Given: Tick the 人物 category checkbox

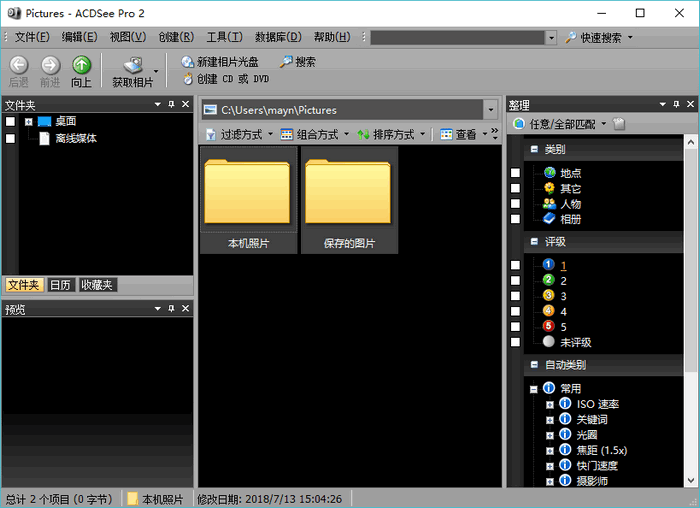Looking at the screenshot, I should tap(515, 204).
